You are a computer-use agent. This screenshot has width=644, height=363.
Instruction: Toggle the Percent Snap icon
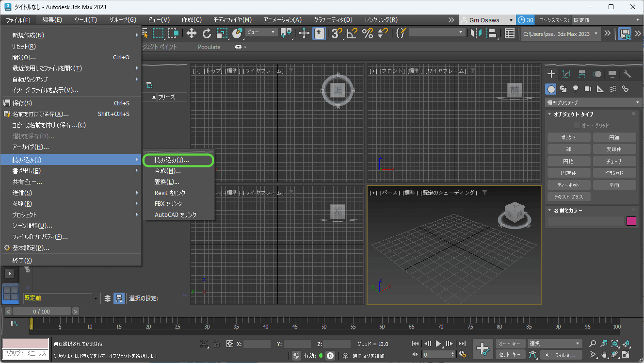click(x=368, y=33)
